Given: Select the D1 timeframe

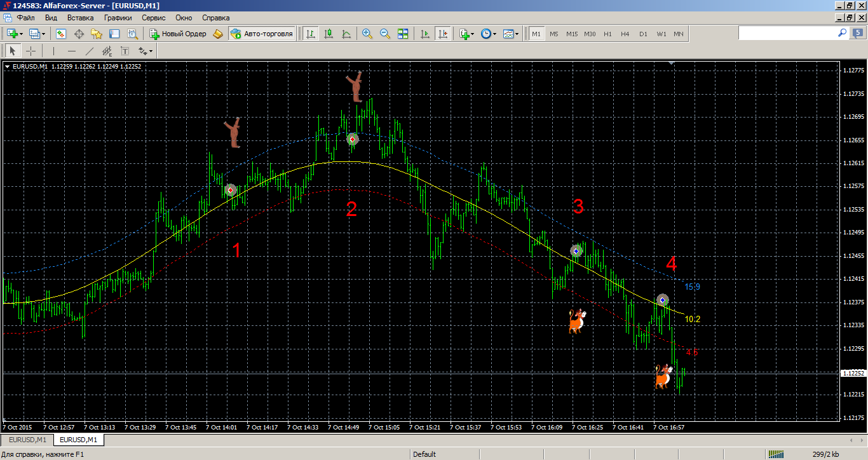Looking at the screenshot, I should click(643, 34).
